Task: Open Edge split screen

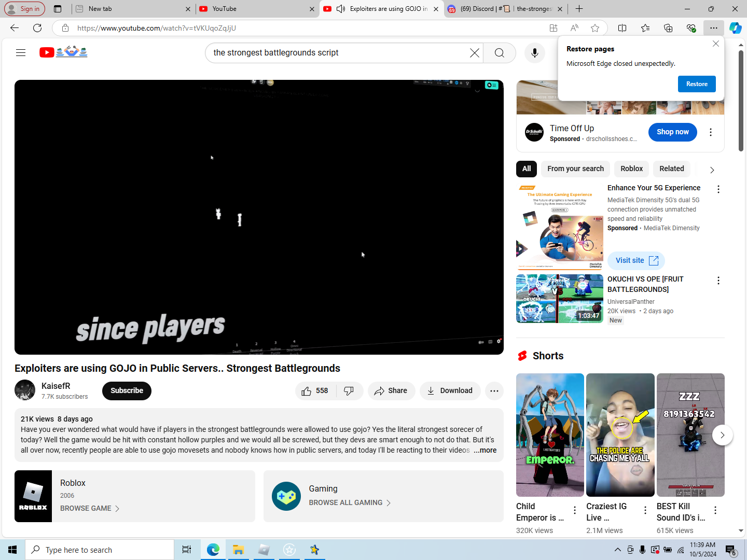Action: (622, 28)
